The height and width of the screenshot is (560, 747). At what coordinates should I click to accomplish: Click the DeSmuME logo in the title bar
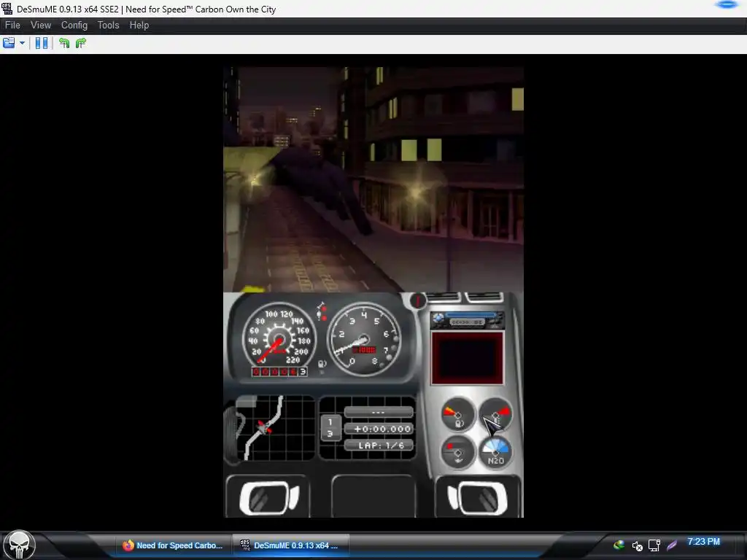click(x=7, y=9)
